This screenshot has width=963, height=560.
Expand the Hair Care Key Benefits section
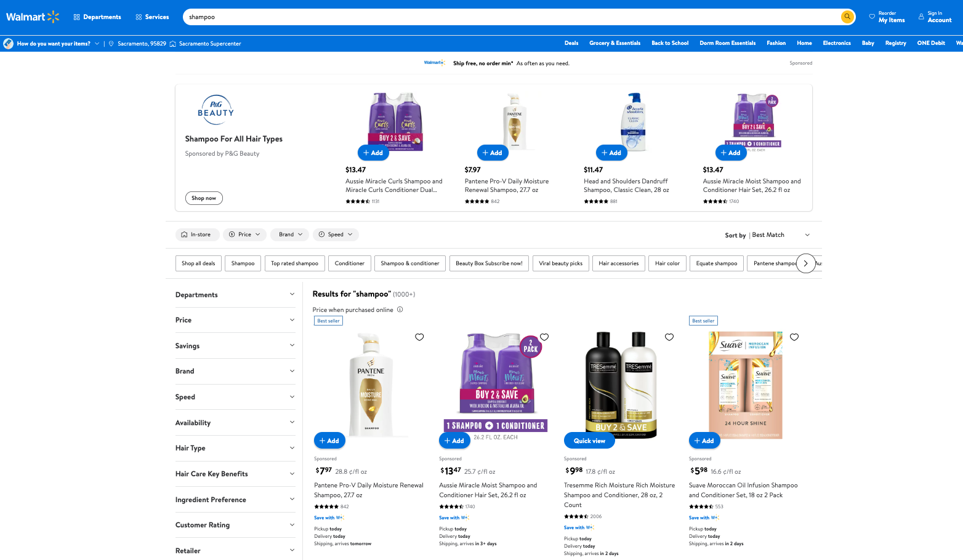point(235,474)
